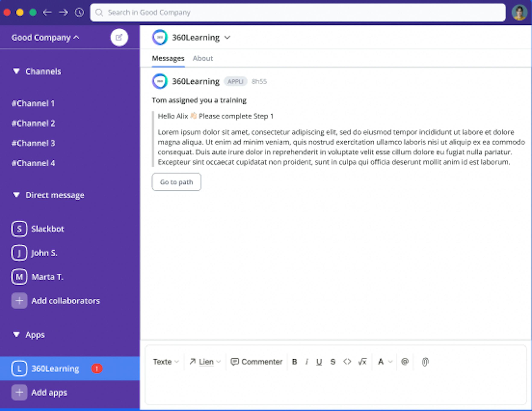Open the Lien link dropdown
This screenshot has width=532, height=411.
click(205, 362)
